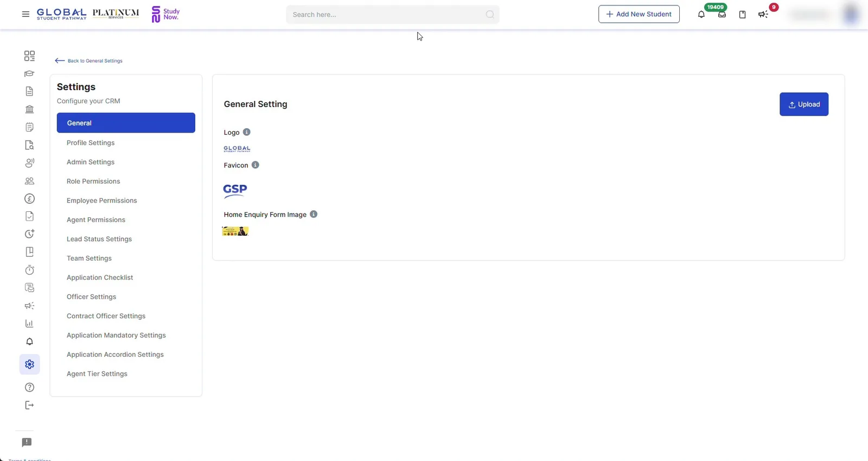Open Profile Settings

click(x=91, y=143)
